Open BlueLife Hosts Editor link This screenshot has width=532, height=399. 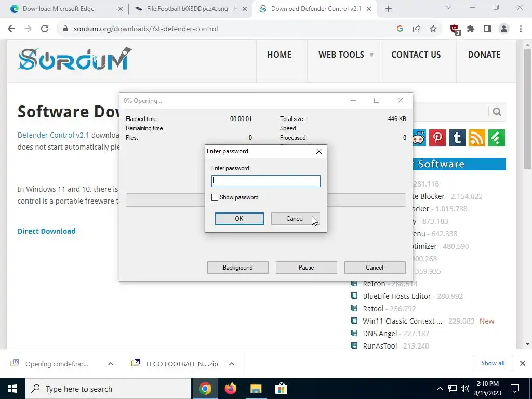click(396, 296)
